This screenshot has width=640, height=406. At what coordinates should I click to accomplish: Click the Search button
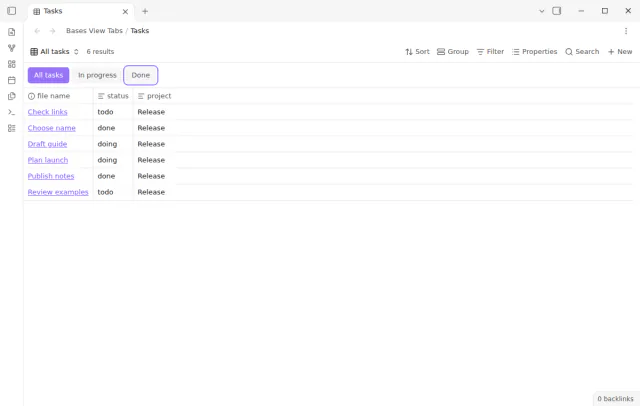click(582, 52)
